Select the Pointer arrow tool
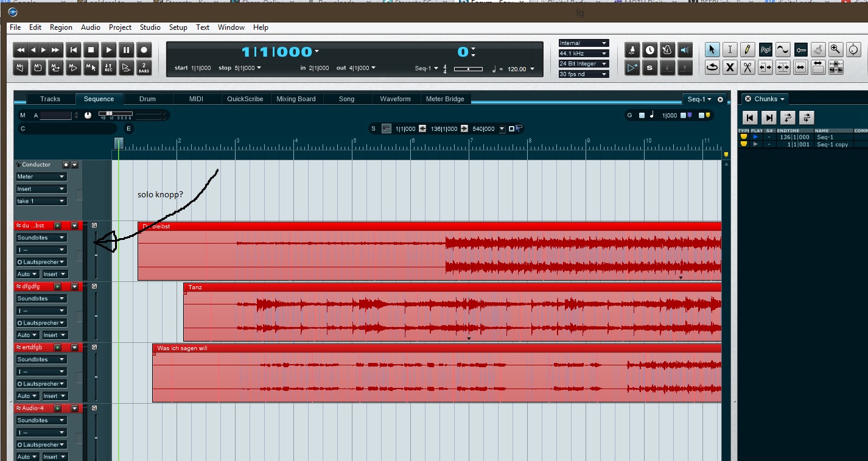This screenshot has width=868, height=461. 712,50
